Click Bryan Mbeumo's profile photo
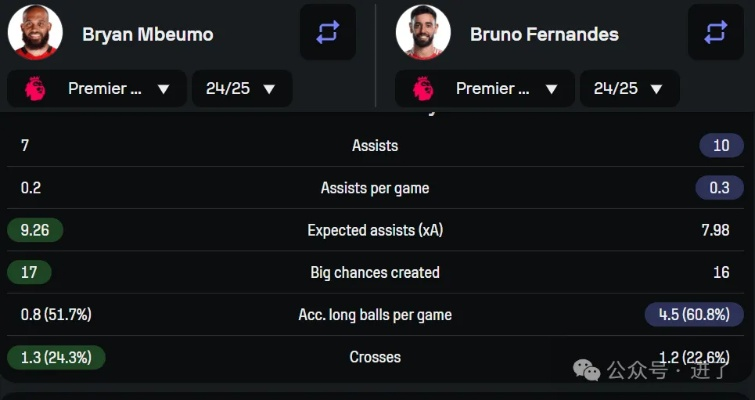This screenshot has width=755, height=400. [x=36, y=32]
